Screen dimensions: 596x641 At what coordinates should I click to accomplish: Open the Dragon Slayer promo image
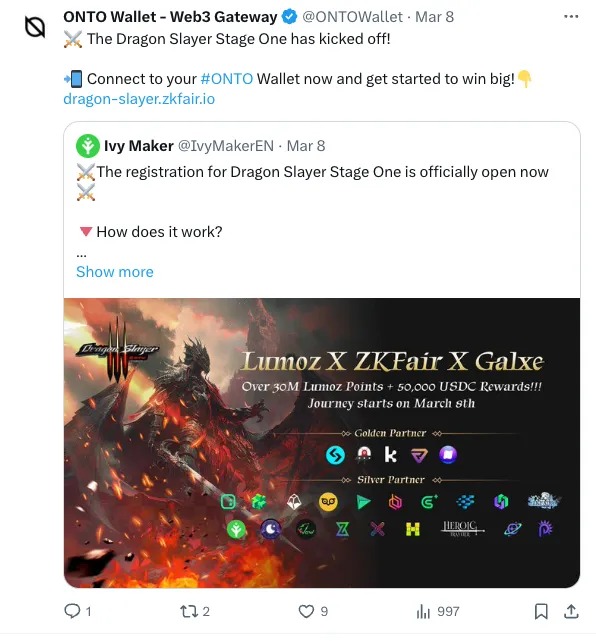click(x=322, y=443)
